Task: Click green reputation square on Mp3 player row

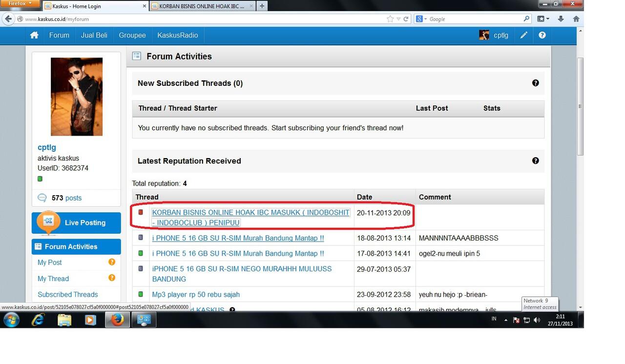Action: [141, 294]
